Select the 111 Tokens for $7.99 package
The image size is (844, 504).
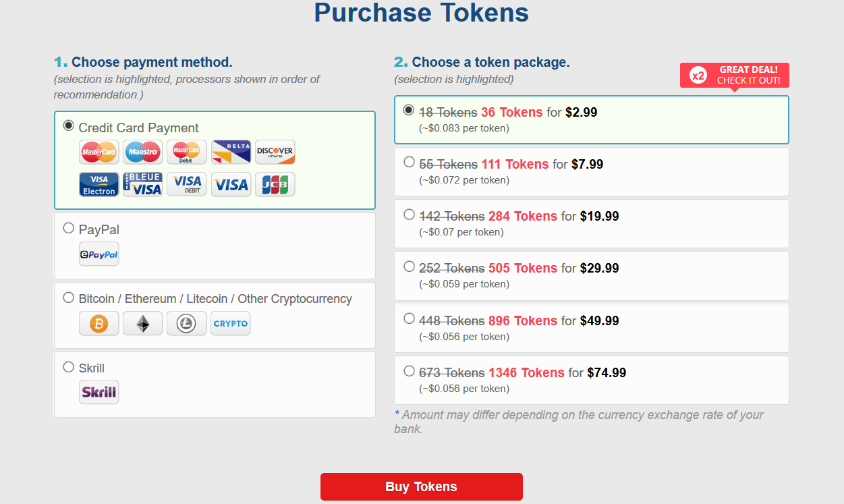point(592,171)
